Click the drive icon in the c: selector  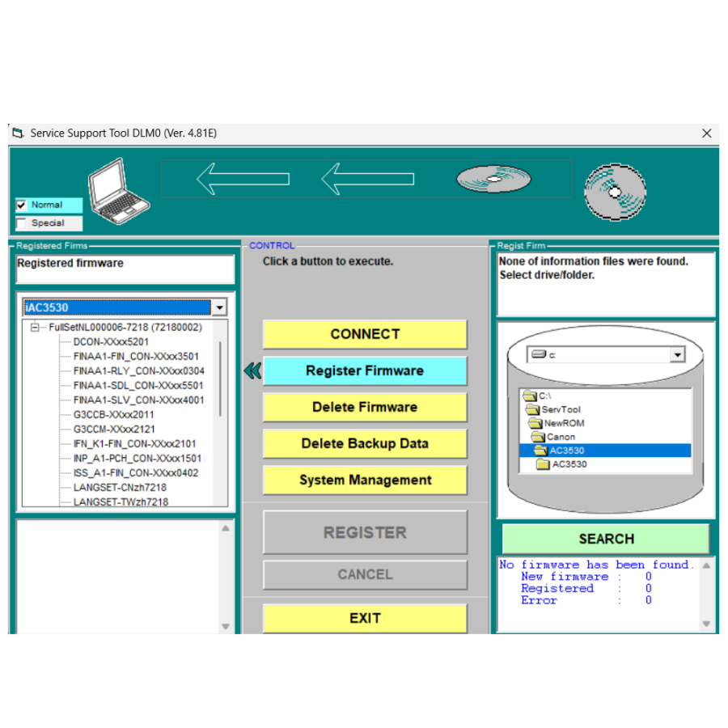click(539, 354)
